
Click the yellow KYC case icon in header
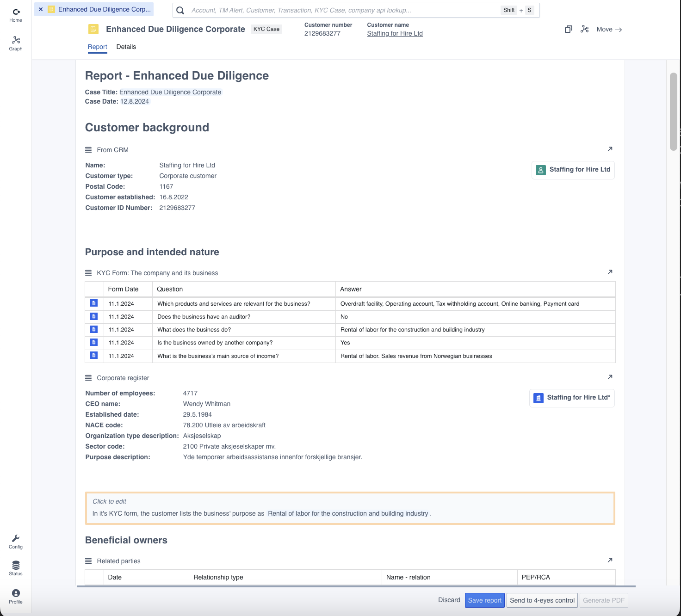[93, 29]
